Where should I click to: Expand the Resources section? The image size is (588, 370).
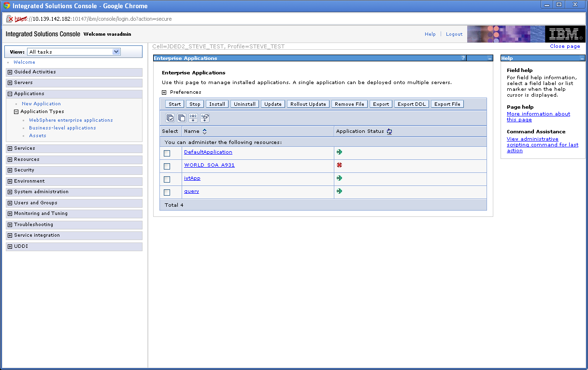point(10,159)
